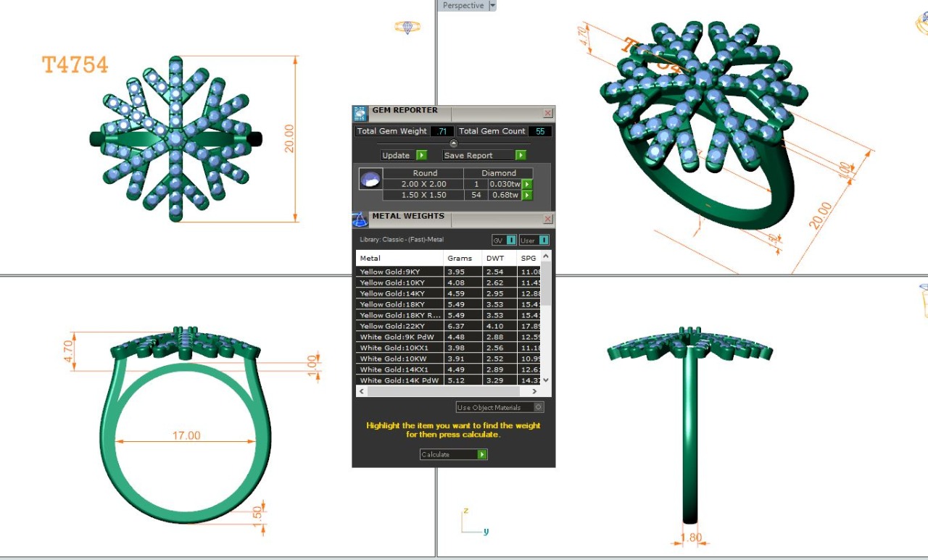Image resolution: width=928 pixels, height=560 pixels.
Task: Sort by the Grams column header
Action: click(x=460, y=258)
